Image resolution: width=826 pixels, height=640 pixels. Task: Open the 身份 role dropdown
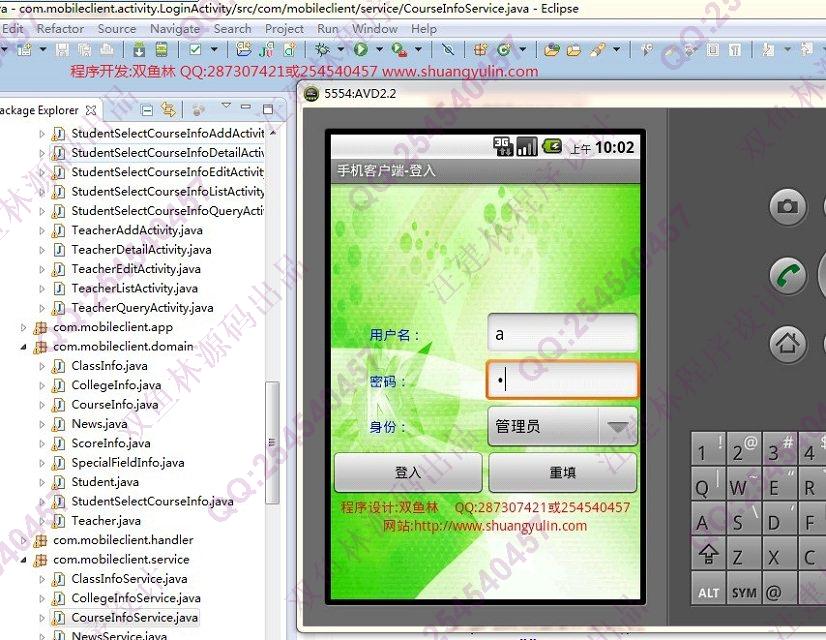(561, 427)
